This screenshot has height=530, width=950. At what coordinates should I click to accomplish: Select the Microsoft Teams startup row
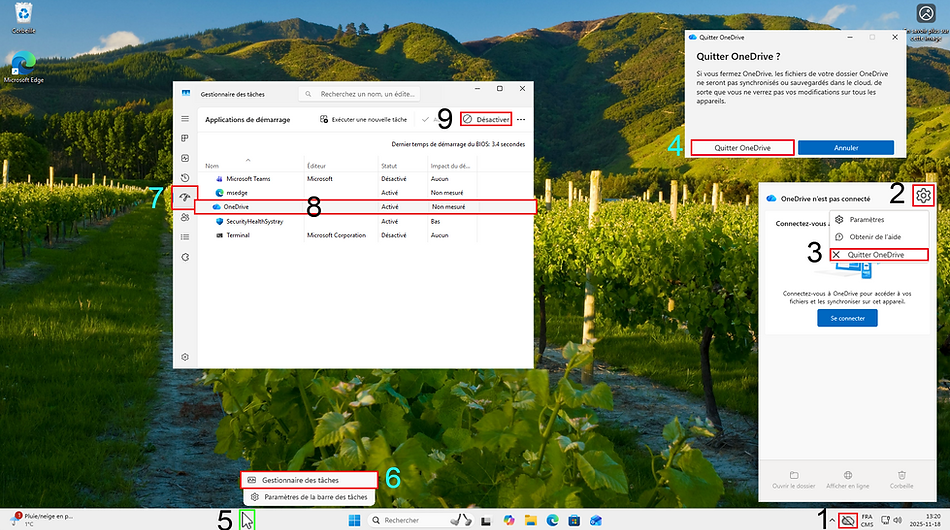click(x=365, y=179)
